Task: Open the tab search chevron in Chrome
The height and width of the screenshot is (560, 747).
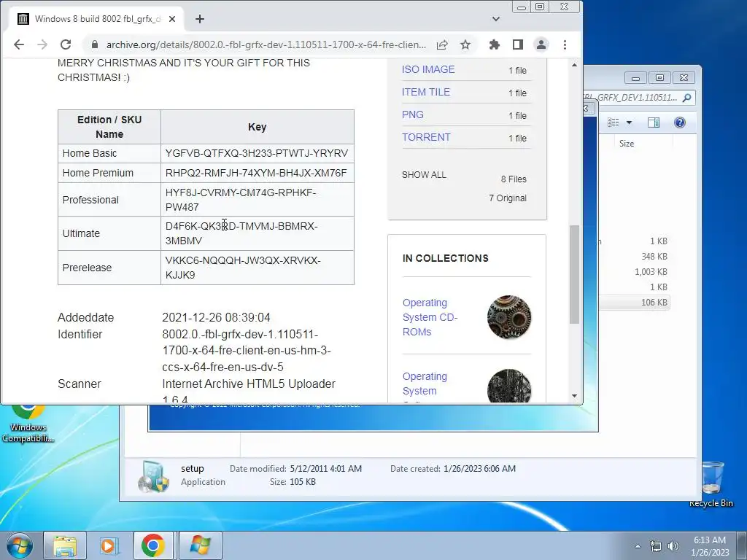Action: click(x=496, y=19)
